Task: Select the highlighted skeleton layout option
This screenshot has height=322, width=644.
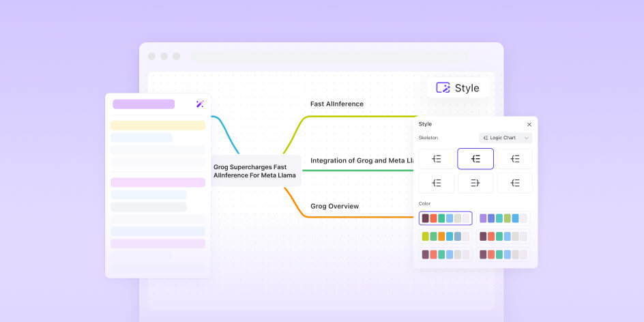Action: pos(475,159)
